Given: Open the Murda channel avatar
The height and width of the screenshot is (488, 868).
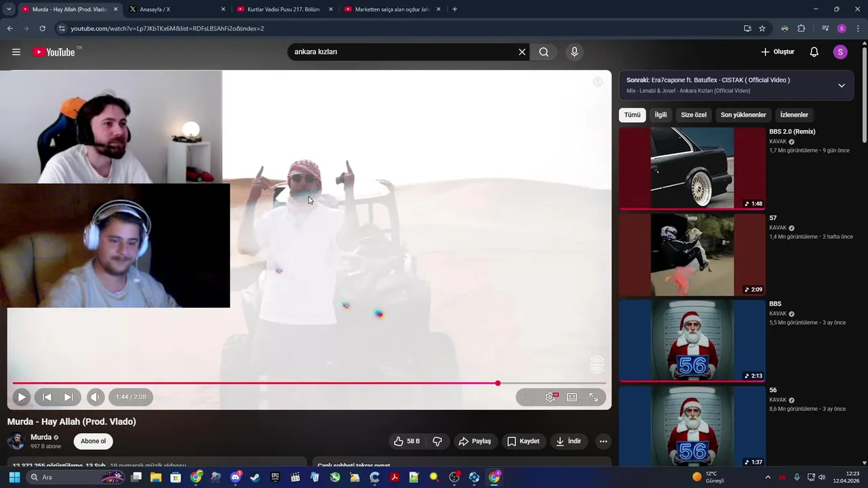Looking at the screenshot, I should pos(16,441).
